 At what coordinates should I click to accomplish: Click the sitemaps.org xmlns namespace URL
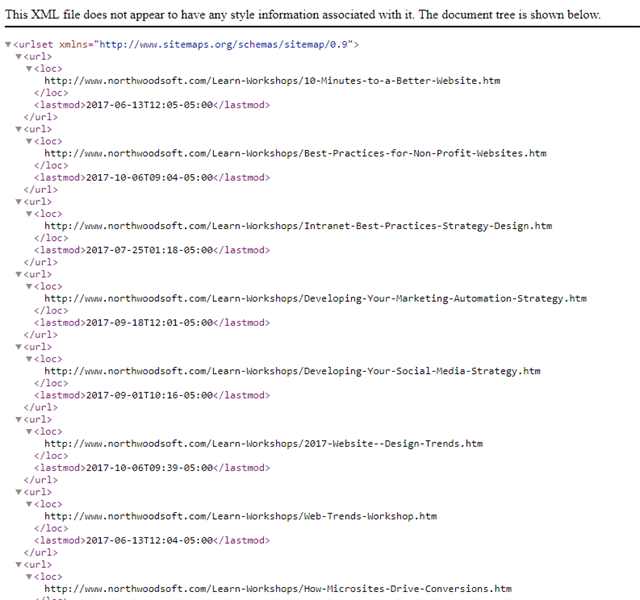pos(223,44)
